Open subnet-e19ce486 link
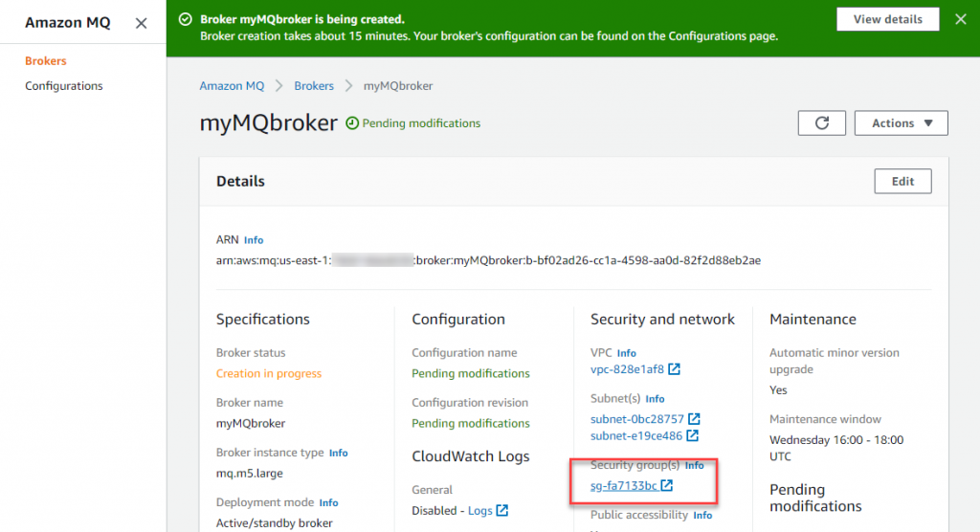 (636, 435)
